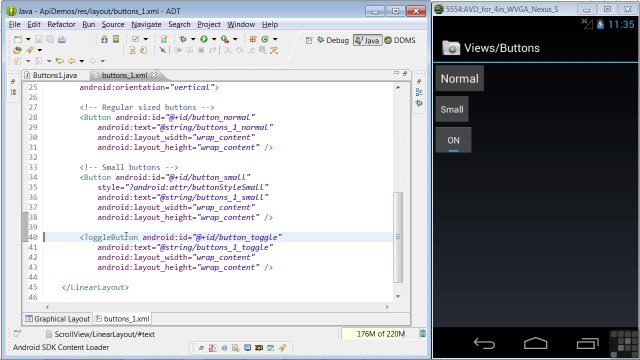This screenshot has height=360, width=640.
Task: Click the Search flashlight toolbar icon
Action: (30, 50)
